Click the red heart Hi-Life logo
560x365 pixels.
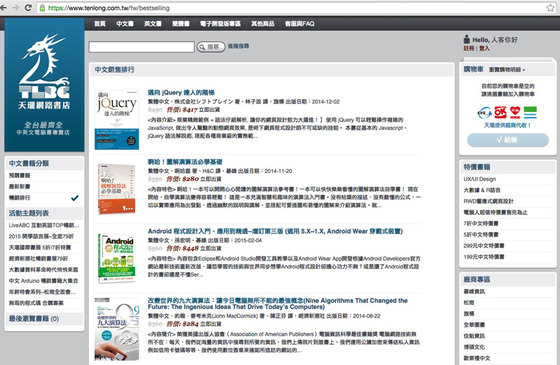pos(515,112)
